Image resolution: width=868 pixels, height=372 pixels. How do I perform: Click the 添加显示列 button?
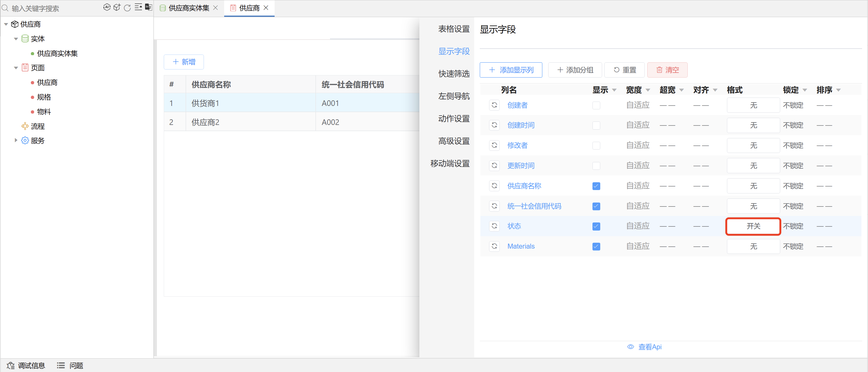[511, 70]
